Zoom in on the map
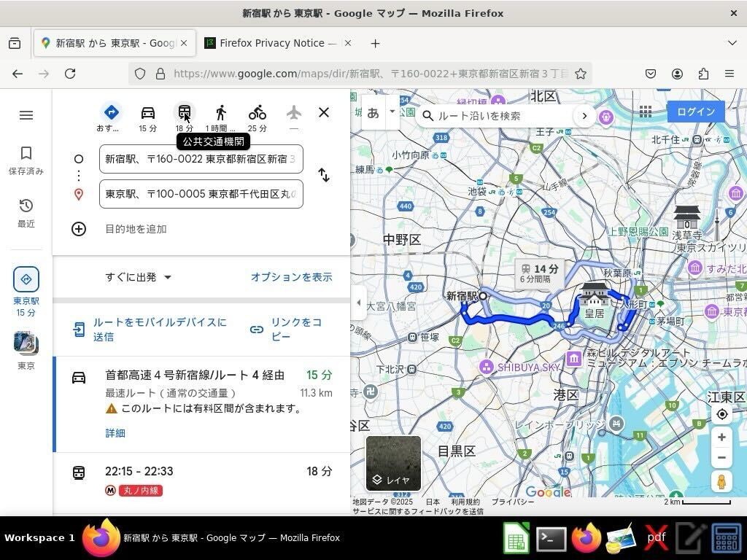Image resolution: width=747 pixels, height=560 pixels. pos(721,437)
